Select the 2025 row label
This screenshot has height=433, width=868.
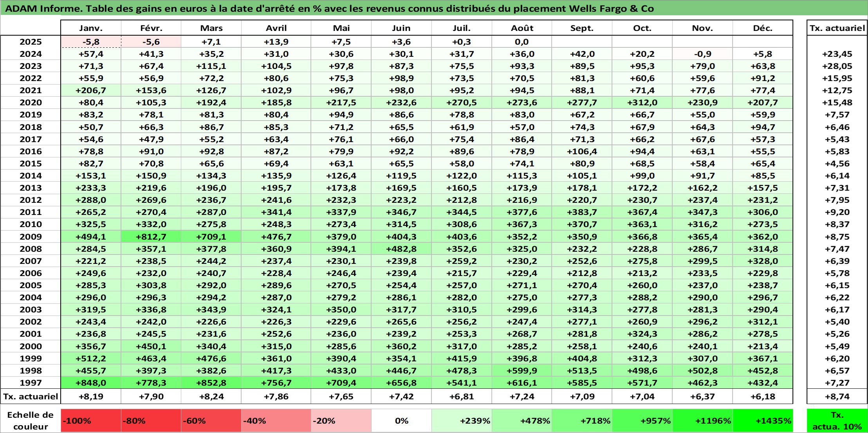(x=31, y=42)
